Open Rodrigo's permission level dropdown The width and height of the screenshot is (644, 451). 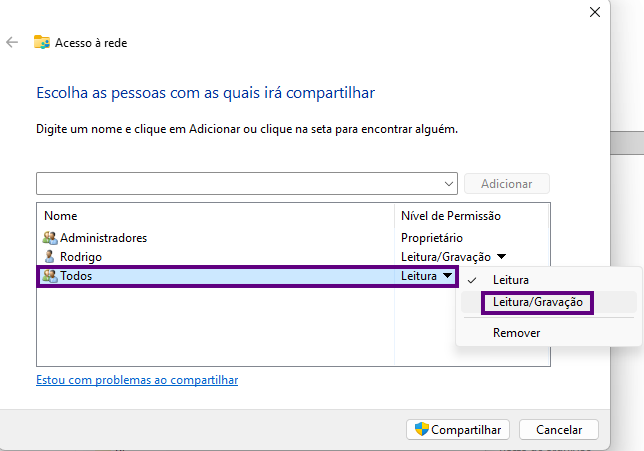pyautogui.click(x=501, y=257)
